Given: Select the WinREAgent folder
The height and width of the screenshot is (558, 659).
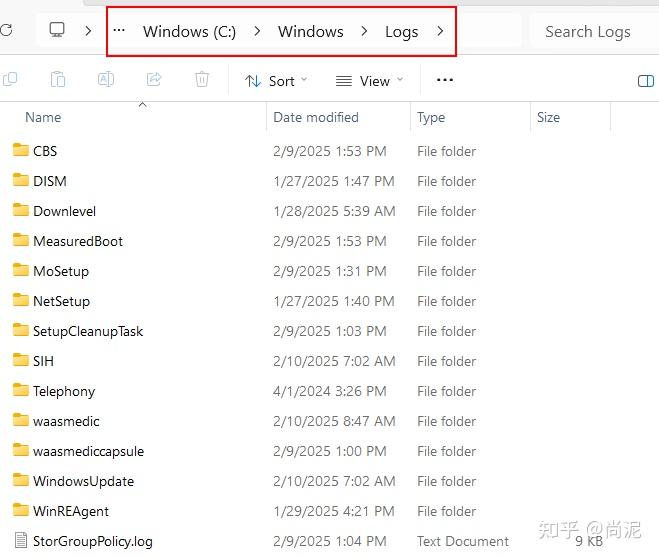Looking at the screenshot, I should click(x=61, y=511).
